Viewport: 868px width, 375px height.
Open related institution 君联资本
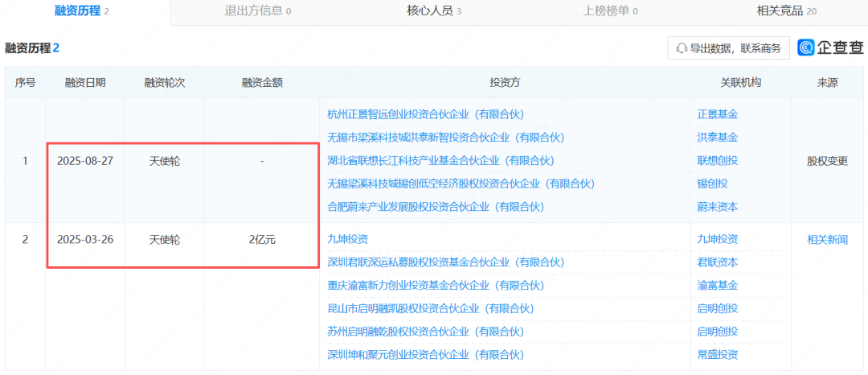tap(718, 262)
